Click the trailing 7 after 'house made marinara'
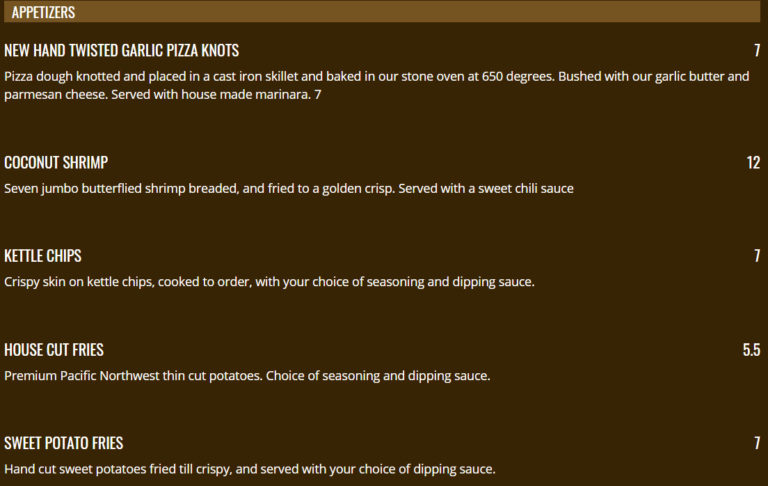Screen dimensions: 768x486 click(x=318, y=95)
